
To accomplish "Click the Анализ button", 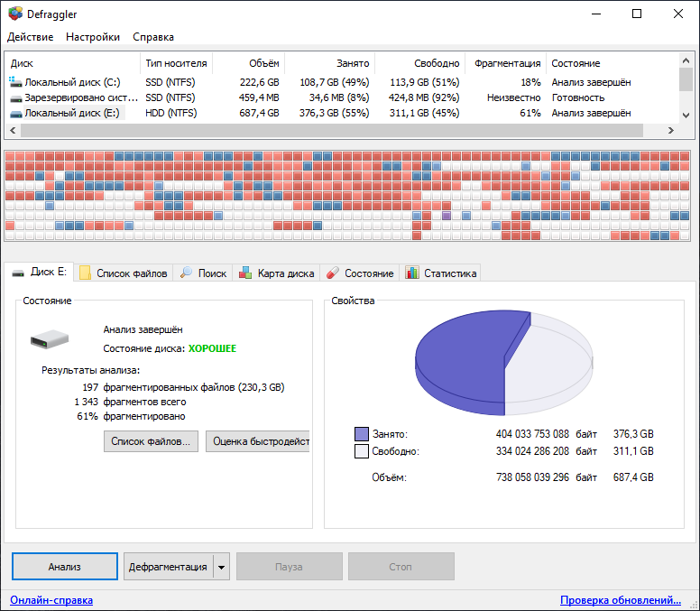I will coord(65,567).
